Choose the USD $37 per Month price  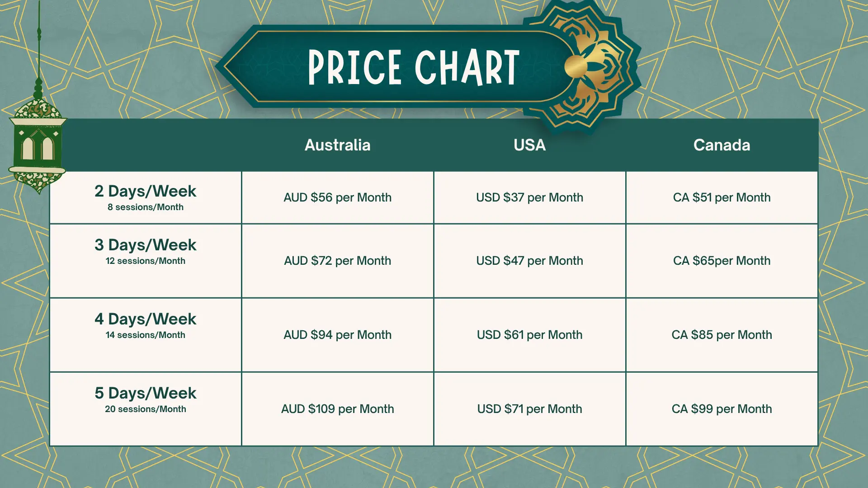coord(529,197)
